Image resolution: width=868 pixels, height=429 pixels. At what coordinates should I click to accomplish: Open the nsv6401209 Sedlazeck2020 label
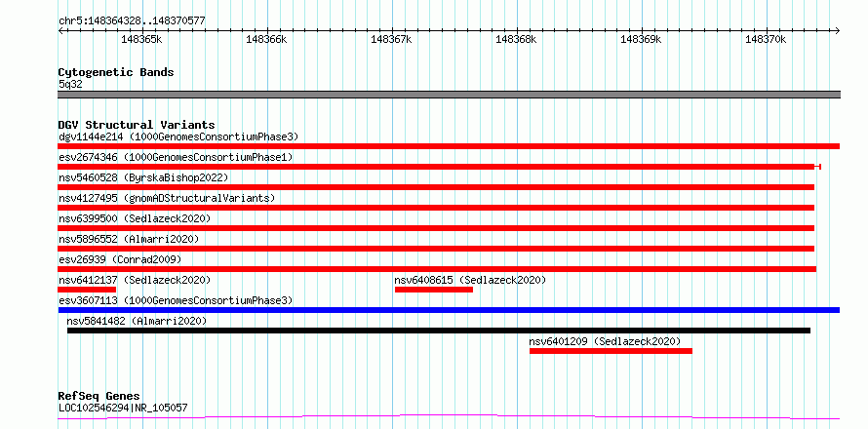(x=605, y=341)
